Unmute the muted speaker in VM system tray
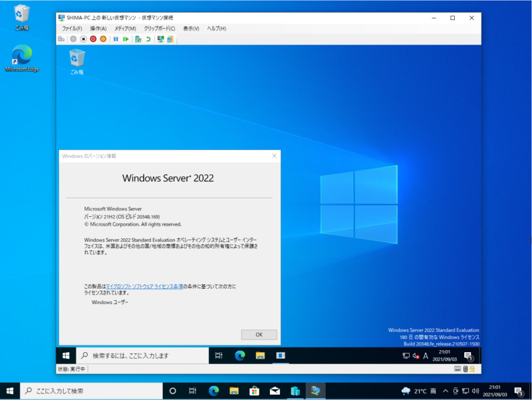Viewport: 532px width, 400px height. [x=416, y=356]
